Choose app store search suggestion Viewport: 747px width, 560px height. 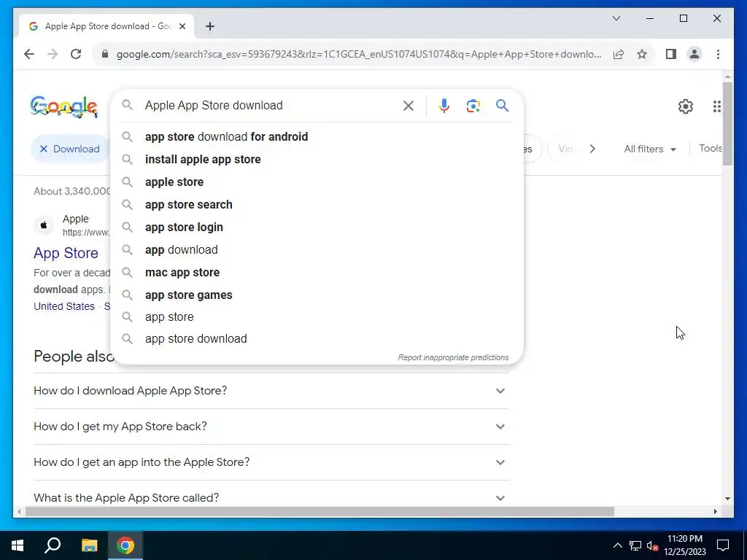click(x=317, y=205)
